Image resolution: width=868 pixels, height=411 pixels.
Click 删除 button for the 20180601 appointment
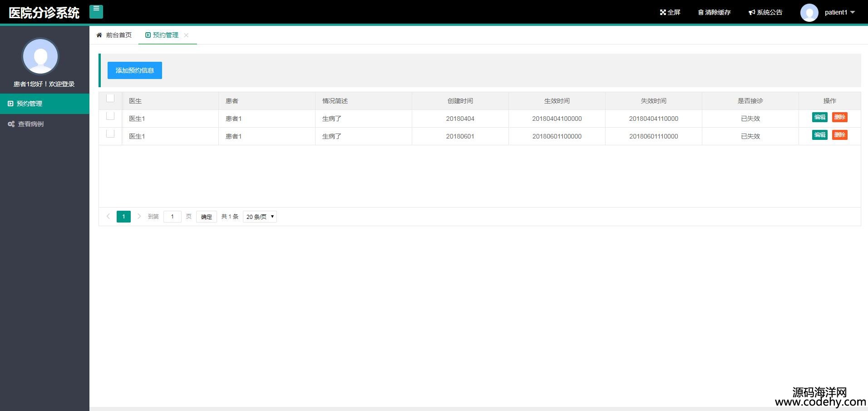839,135
